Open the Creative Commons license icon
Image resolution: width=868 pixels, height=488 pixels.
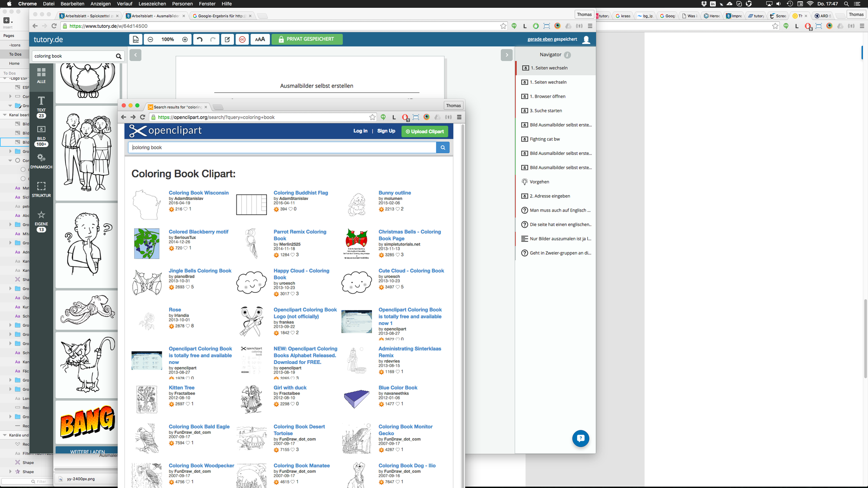point(242,39)
